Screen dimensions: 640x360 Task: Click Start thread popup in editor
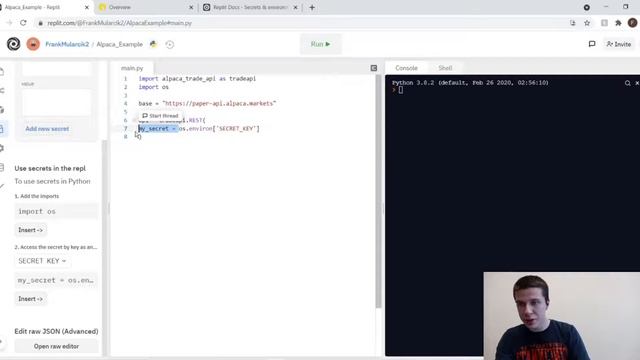(x=160, y=116)
